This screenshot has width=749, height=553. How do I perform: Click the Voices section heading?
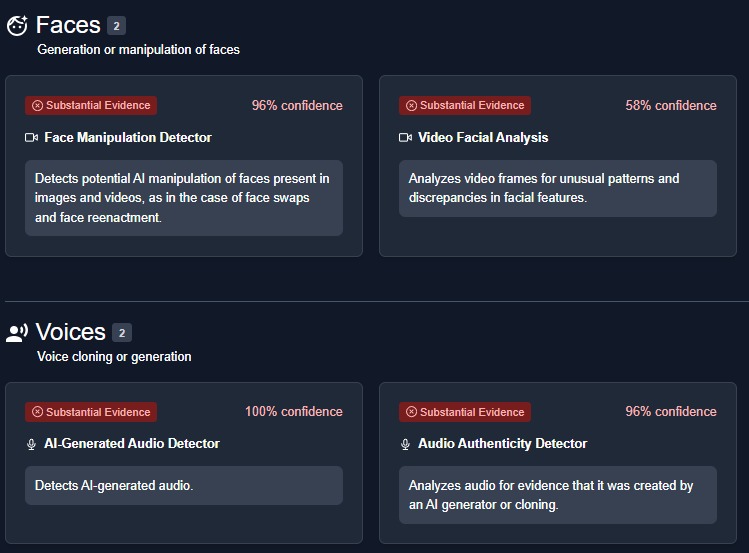click(71, 332)
